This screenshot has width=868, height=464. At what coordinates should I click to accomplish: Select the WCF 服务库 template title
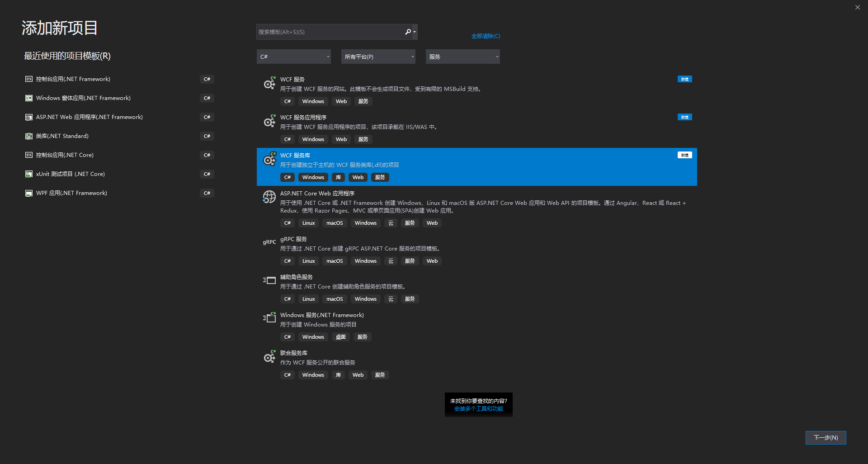295,156
